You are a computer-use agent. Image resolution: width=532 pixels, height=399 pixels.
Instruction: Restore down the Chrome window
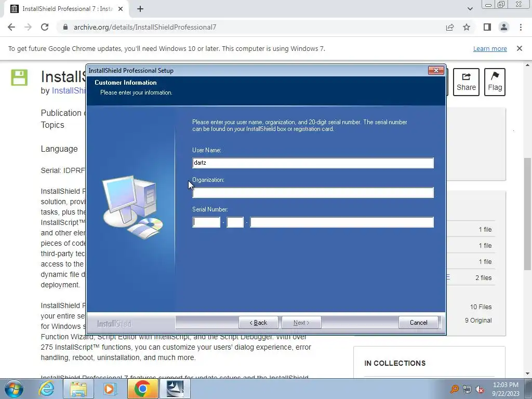pyautogui.click(x=501, y=5)
